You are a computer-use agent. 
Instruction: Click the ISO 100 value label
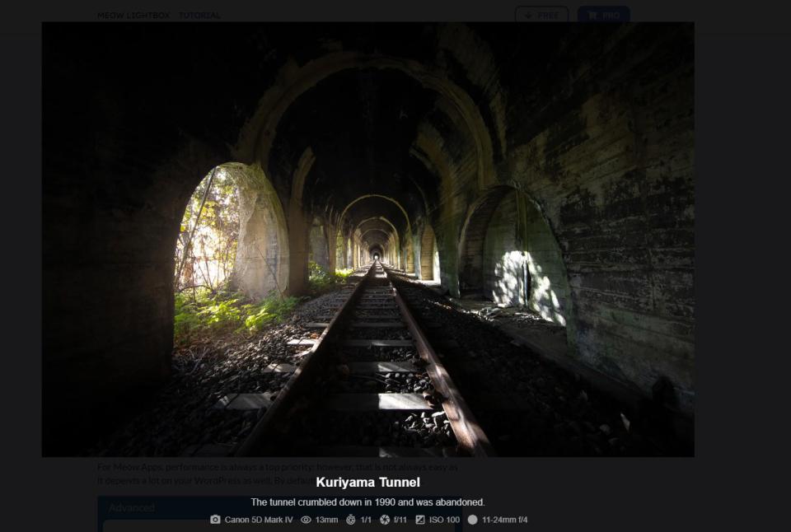[x=444, y=520]
